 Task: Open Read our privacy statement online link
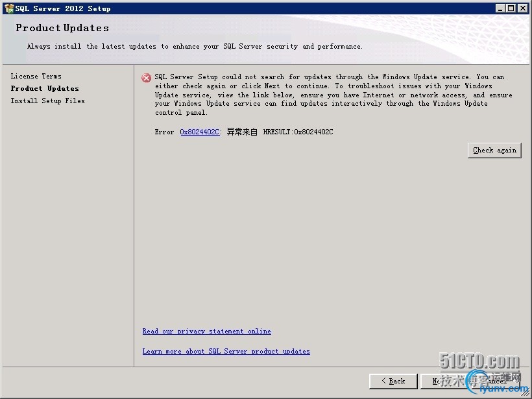point(206,331)
